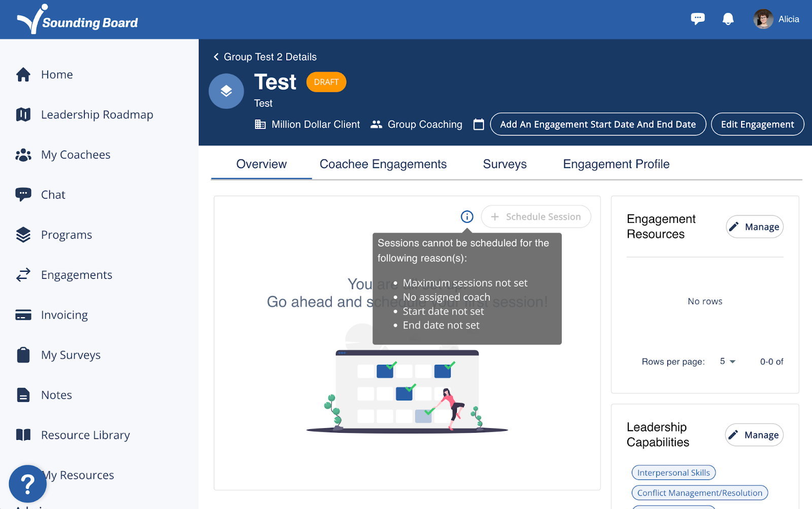Image resolution: width=812 pixels, height=509 pixels.
Task: Click Alicia's profile avatar
Action: click(x=763, y=19)
